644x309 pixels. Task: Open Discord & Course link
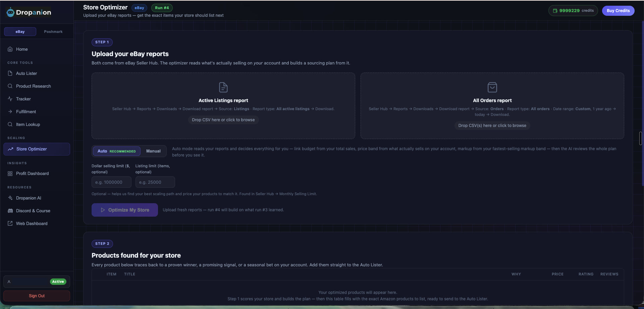[37, 211]
